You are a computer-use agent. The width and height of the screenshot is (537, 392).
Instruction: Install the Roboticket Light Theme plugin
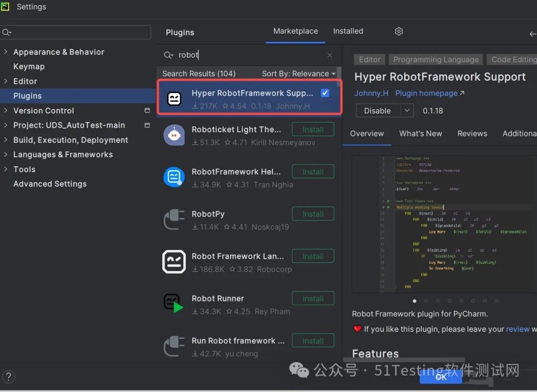point(313,129)
